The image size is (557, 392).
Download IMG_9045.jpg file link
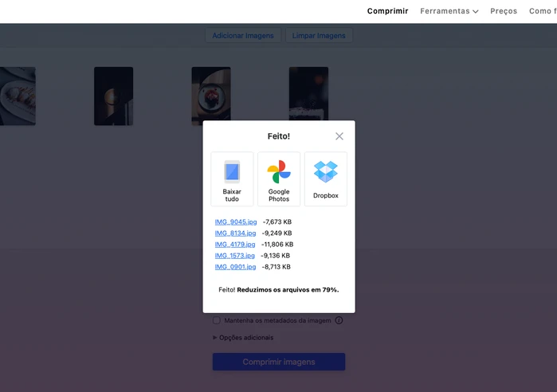tap(235, 222)
